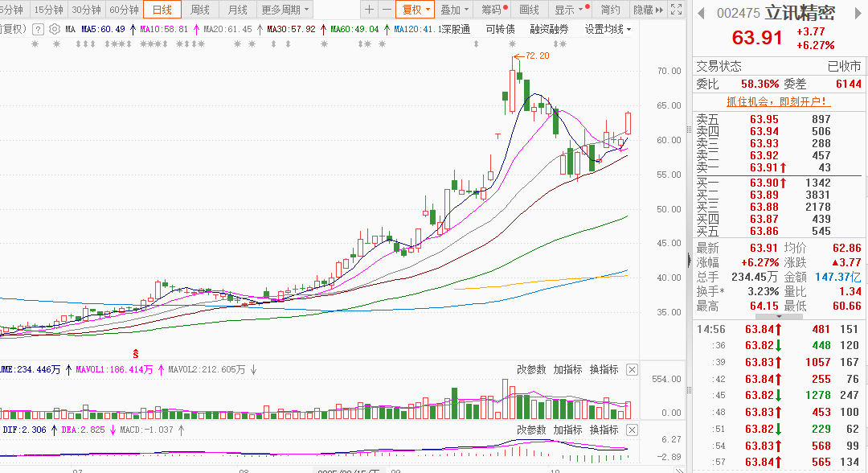Click MA10:58.81 indicator label
Screen dimensions: 868x473
(x=164, y=29)
